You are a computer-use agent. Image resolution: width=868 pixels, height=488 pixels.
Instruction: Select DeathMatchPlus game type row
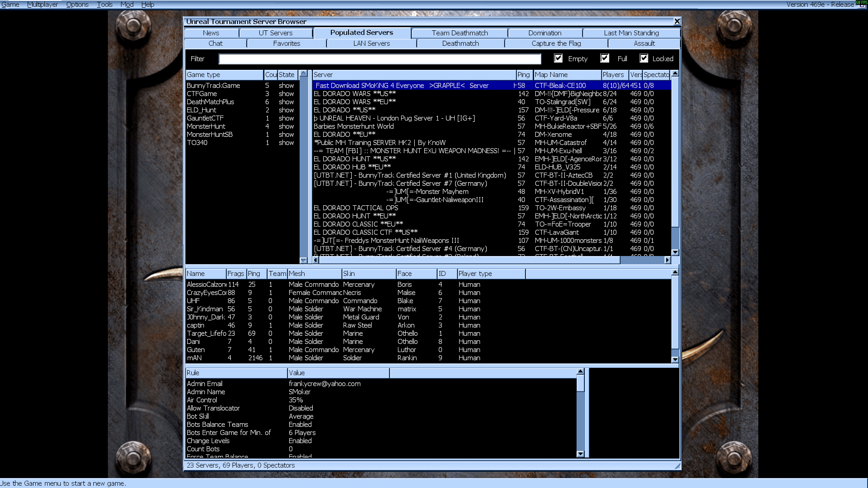pyautogui.click(x=242, y=102)
